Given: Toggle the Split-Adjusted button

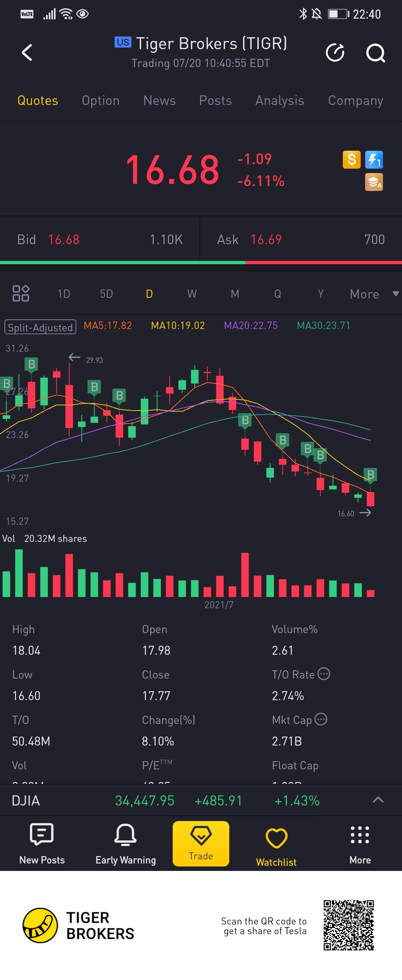Looking at the screenshot, I should pyautogui.click(x=40, y=327).
